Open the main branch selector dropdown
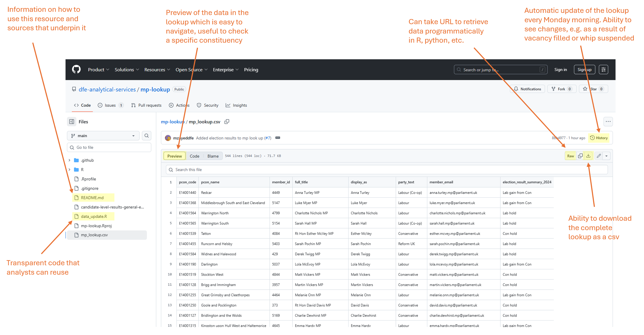 tap(103, 136)
